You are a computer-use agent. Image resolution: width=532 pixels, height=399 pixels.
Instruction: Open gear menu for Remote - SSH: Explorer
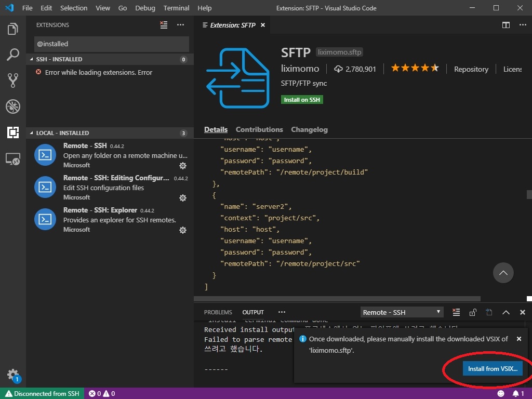[183, 230]
